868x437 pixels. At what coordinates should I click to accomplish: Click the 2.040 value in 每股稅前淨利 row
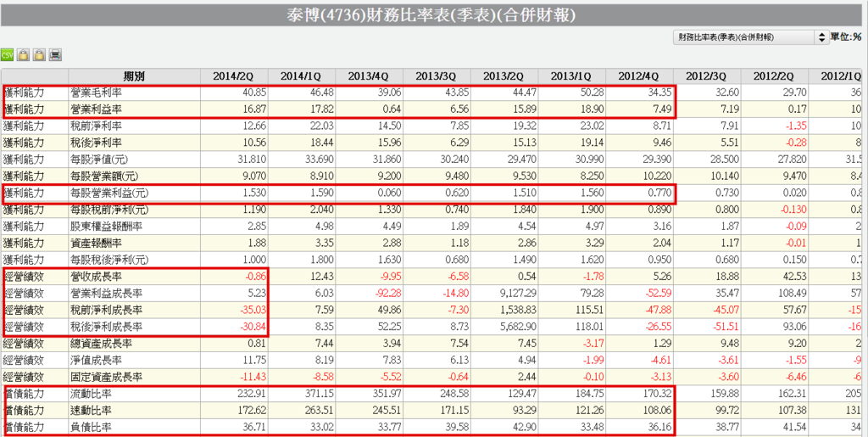pos(321,210)
